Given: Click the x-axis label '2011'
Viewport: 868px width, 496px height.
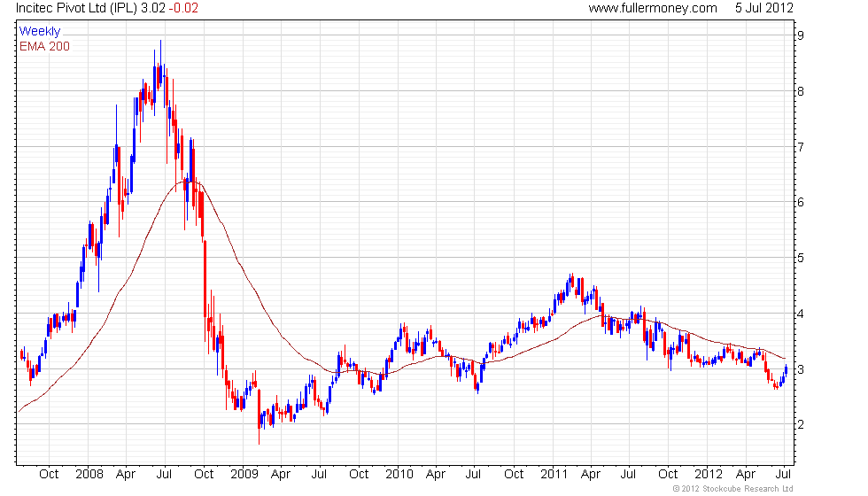Looking at the screenshot, I should click(554, 475).
